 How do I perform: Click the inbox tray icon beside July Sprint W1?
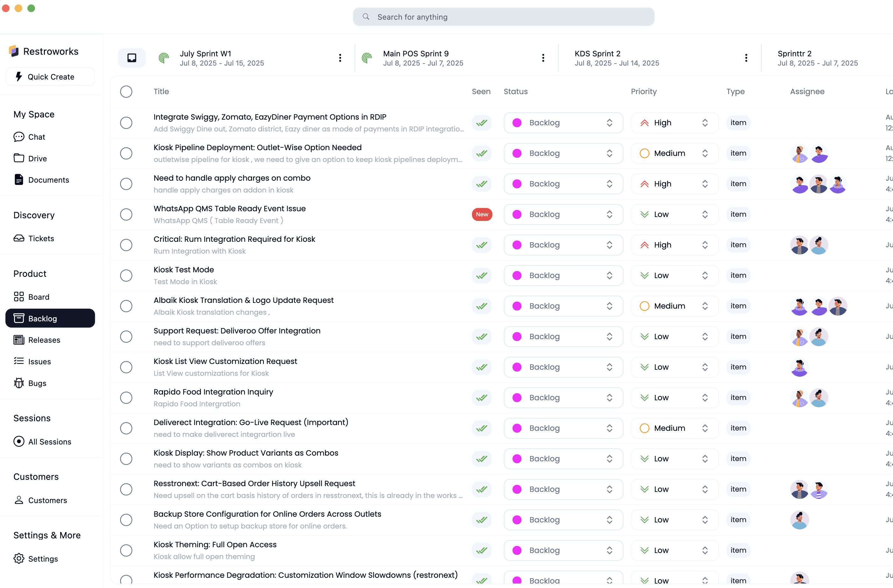click(132, 58)
